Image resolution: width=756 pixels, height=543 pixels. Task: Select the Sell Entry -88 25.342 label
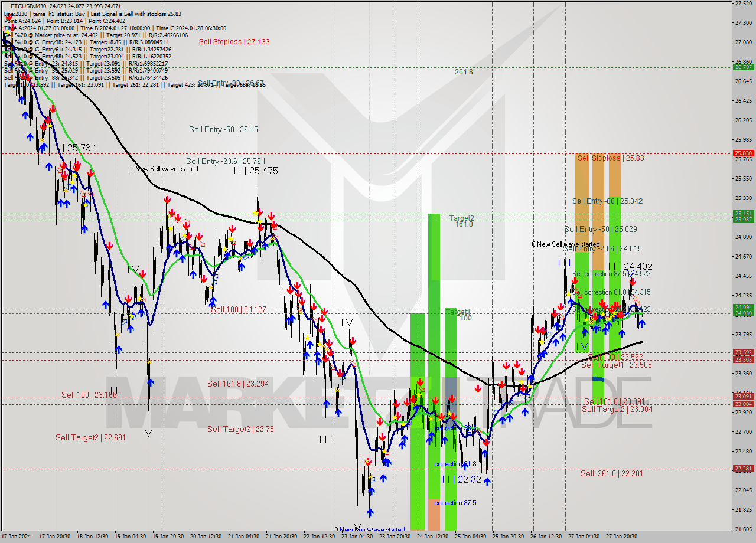tap(607, 201)
